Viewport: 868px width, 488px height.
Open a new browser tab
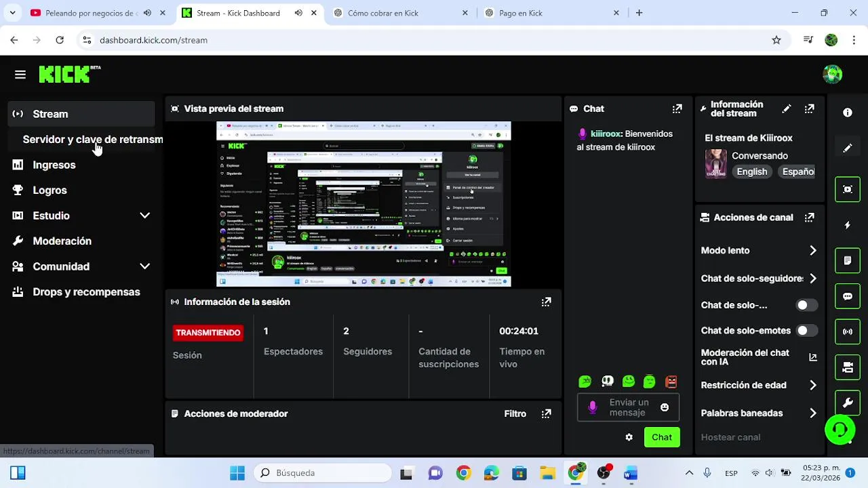pos(639,13)
